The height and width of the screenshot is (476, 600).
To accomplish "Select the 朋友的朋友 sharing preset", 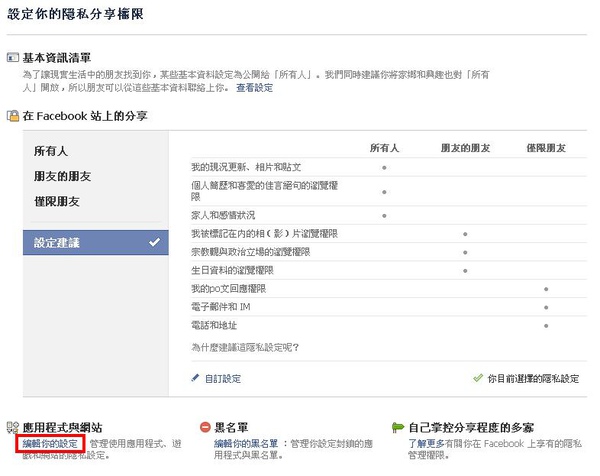I will 62,176.
